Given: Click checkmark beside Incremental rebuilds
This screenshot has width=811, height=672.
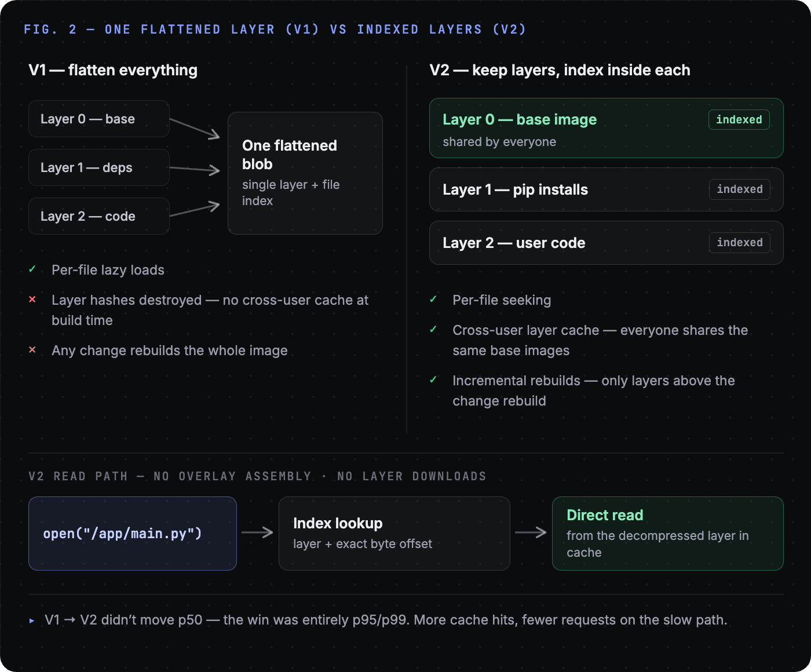Looking at the screenshot, I should [433, 380].
